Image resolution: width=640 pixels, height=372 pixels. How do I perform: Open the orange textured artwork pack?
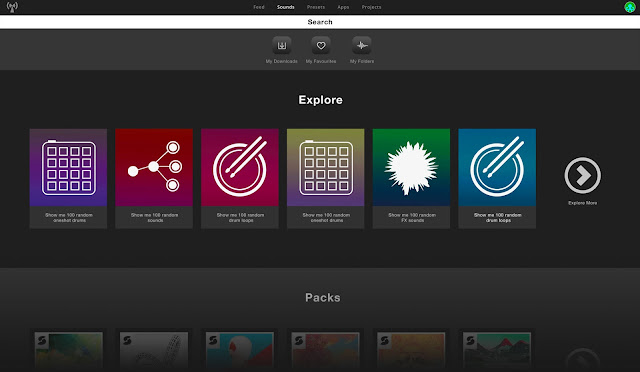(411, 350)
